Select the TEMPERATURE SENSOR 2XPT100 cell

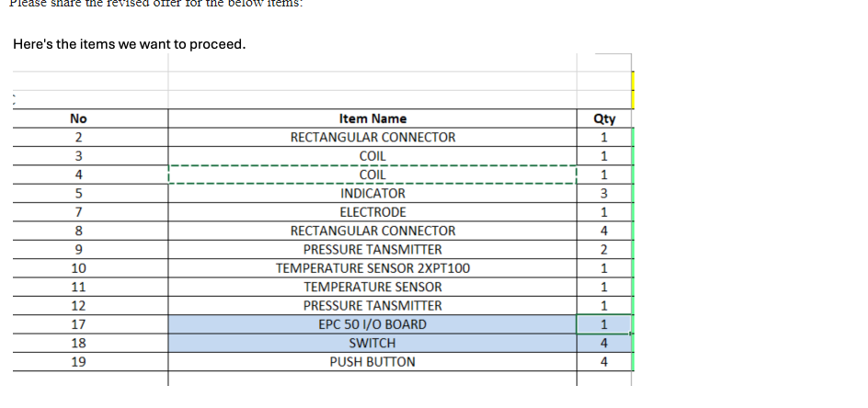click(372, 268)
